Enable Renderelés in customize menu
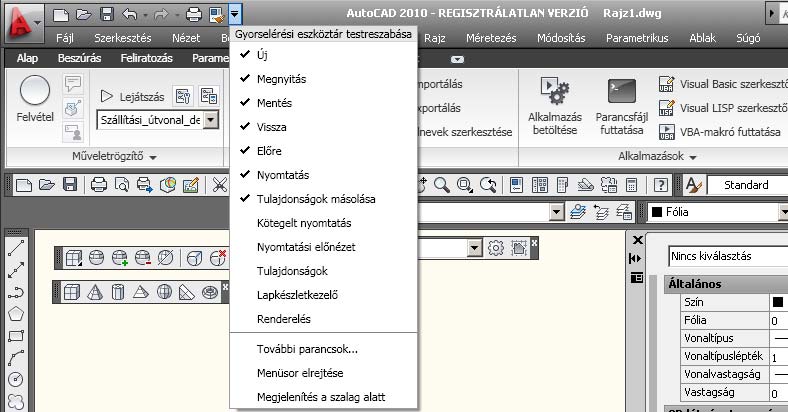 [x=323, y=319]
